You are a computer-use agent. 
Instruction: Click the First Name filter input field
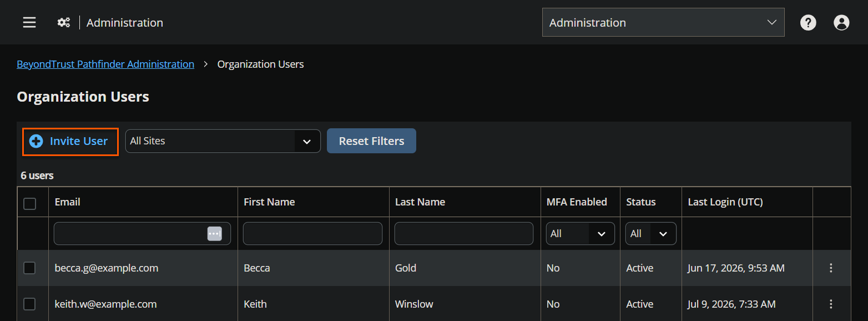point(312,234)
